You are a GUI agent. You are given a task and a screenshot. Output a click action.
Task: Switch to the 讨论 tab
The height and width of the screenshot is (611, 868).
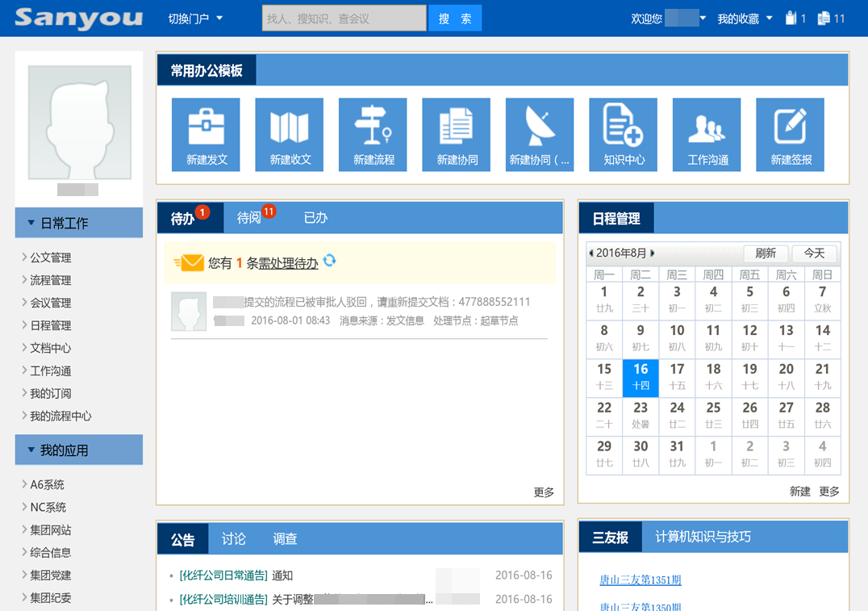pyautogui.click(x=234, y=539)
